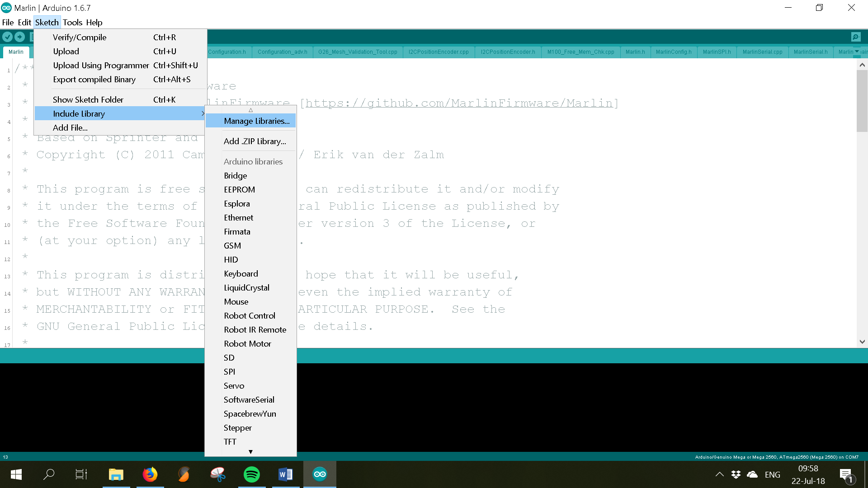Switch to MarlinSerial.cpp tab

[762, 52]
